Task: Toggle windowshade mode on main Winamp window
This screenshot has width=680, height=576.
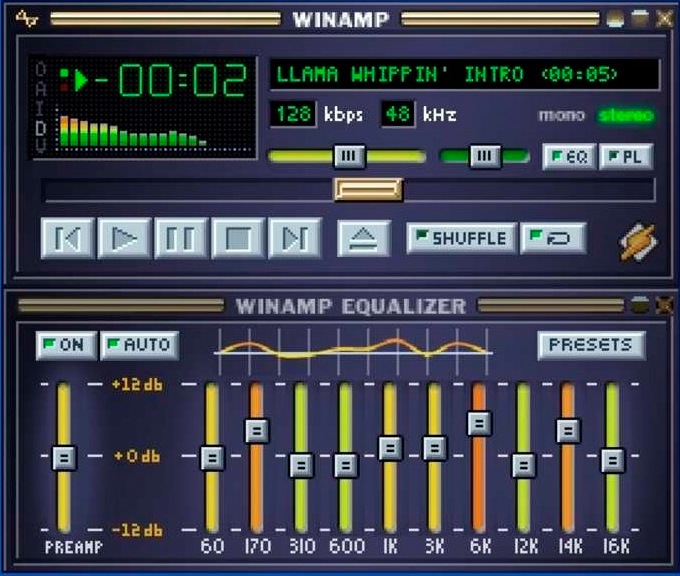Action: [640, 19]
